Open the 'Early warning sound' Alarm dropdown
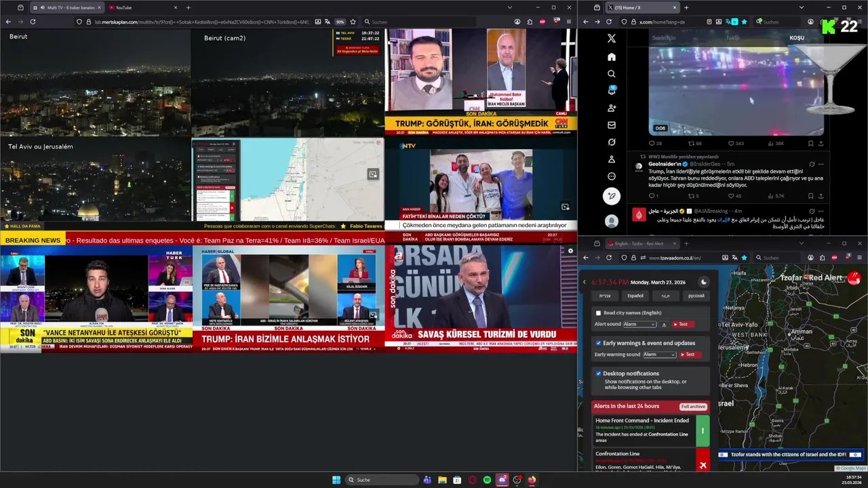Image resolution: width=868 pixels, height=488 pixels. click(x=660, y=354)
